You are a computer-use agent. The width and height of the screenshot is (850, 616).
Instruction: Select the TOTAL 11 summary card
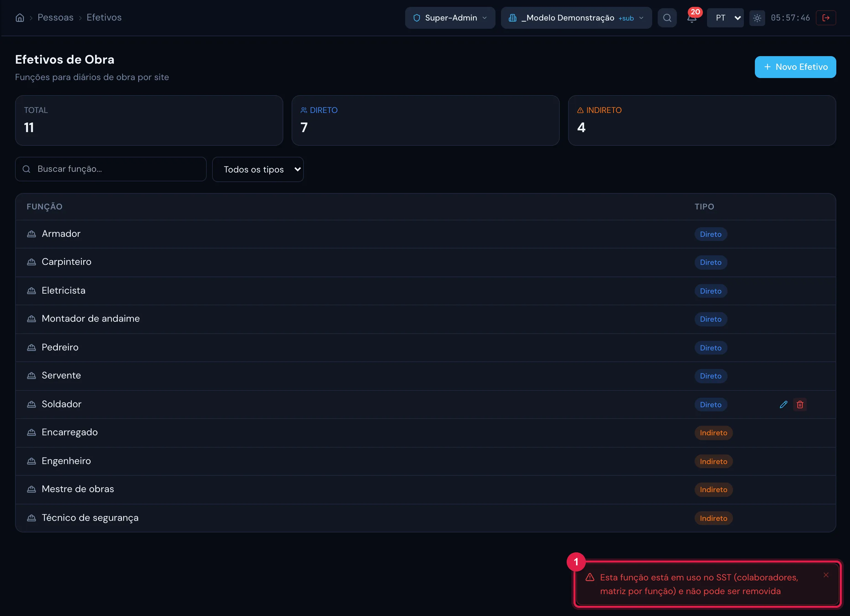(149, 120)
